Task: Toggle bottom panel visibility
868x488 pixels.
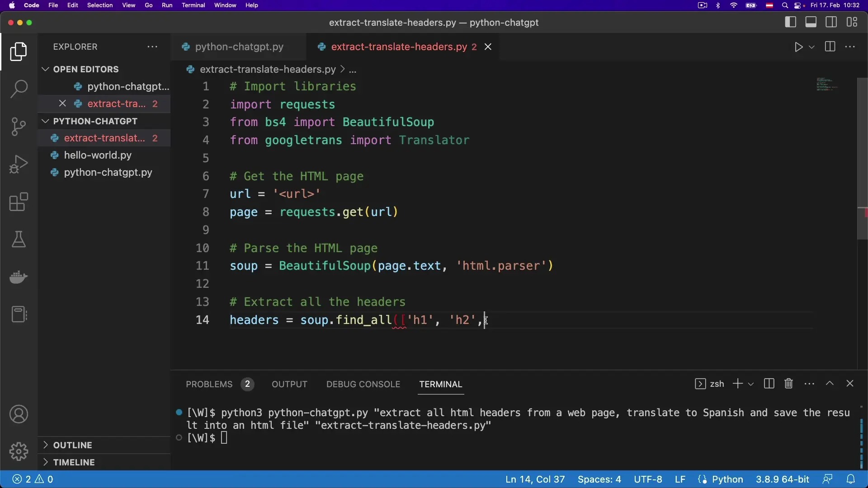Action: click(x=811, y=22)
